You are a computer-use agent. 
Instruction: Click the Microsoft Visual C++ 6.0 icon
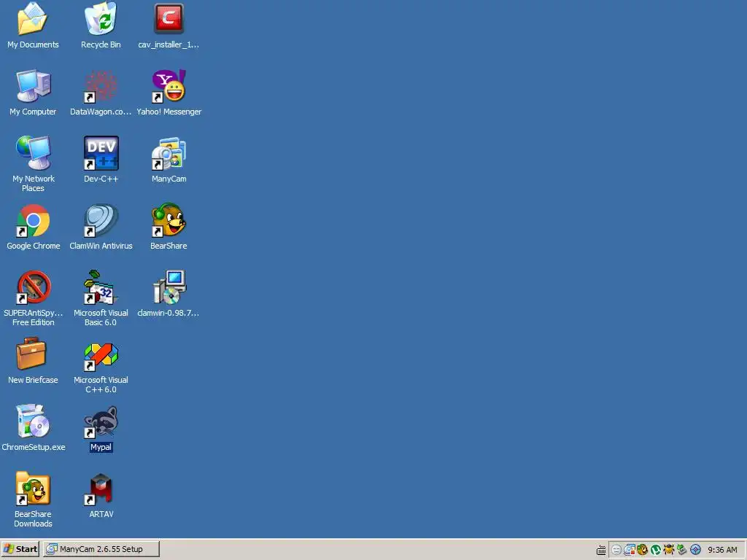(101, 356)
